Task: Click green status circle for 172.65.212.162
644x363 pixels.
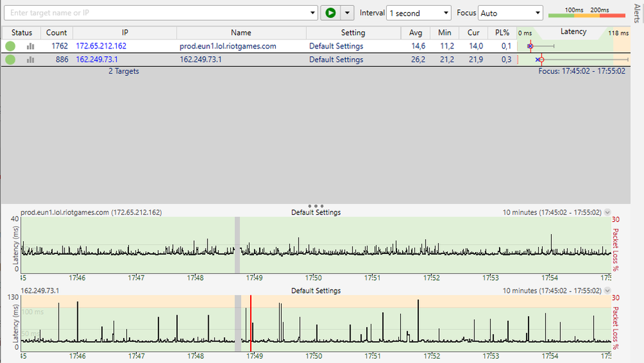Action: pos(10,46)
